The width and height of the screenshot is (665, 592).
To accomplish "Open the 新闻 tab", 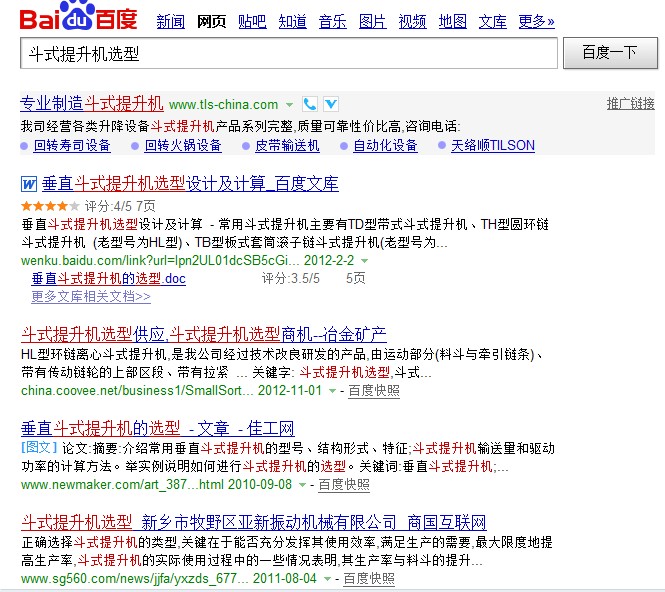I will pos(170,21).
